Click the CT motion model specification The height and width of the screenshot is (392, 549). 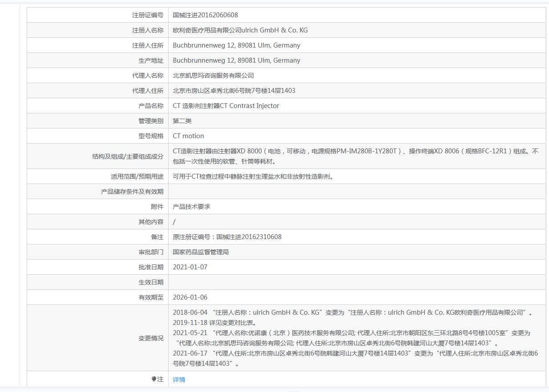pyautogui.click(x=188, y=136)
